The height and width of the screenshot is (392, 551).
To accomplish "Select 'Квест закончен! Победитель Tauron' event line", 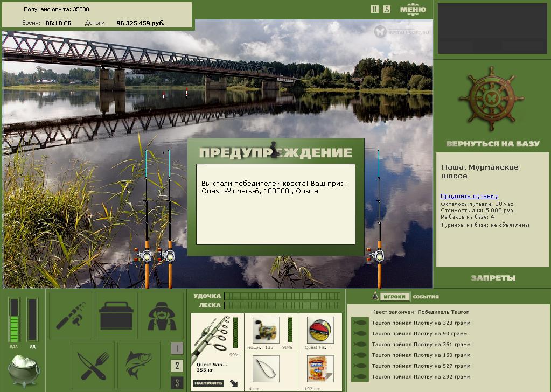I will pyautogui.click(x=421, y=312).
